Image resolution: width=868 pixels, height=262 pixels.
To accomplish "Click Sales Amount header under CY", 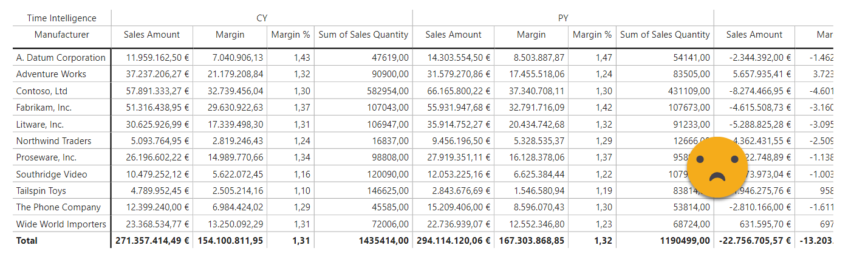I will (152, 35).
